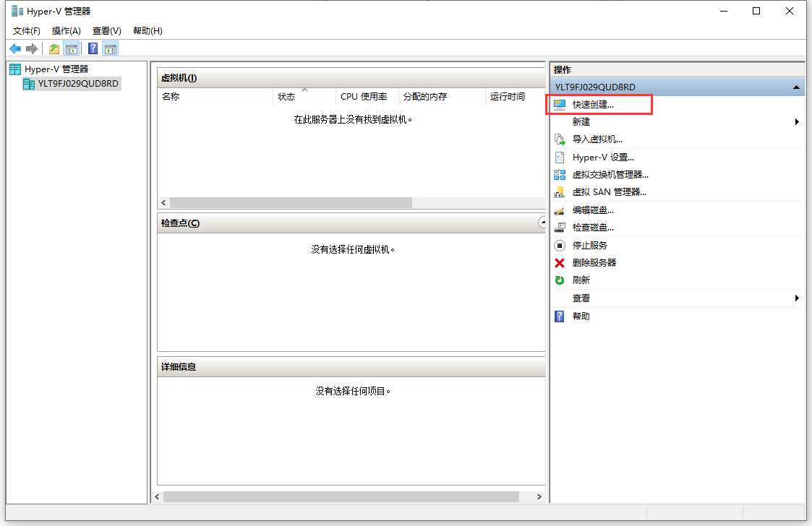Open 虚拟交换机管理器 via its icon

pyautogui.click(x=560, y=174)
